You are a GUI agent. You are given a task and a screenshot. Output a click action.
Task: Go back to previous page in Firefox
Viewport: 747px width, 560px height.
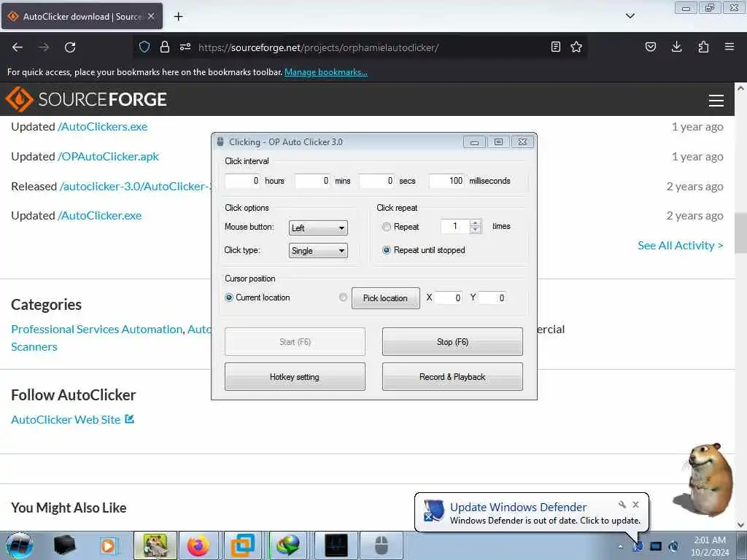[x=18, y=47]
